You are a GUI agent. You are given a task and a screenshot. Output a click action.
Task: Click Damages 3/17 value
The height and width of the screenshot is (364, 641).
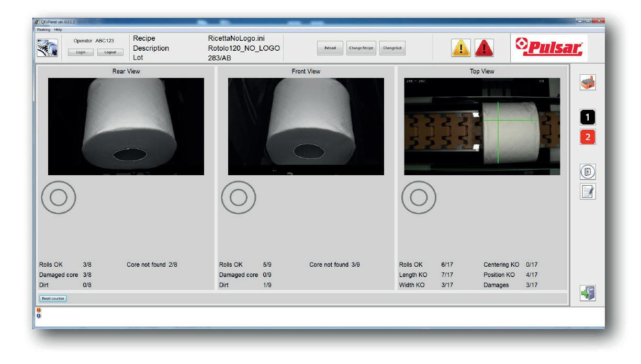532,285
